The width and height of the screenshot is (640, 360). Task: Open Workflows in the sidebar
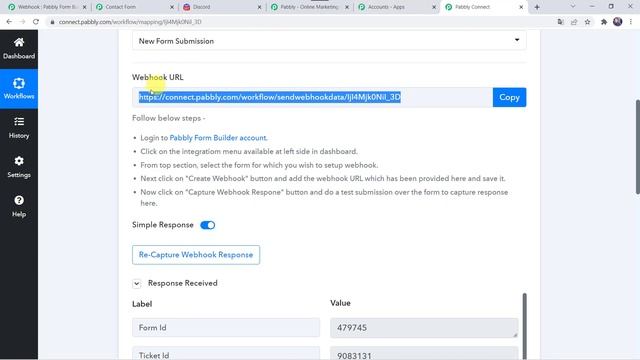click(19, 89)
